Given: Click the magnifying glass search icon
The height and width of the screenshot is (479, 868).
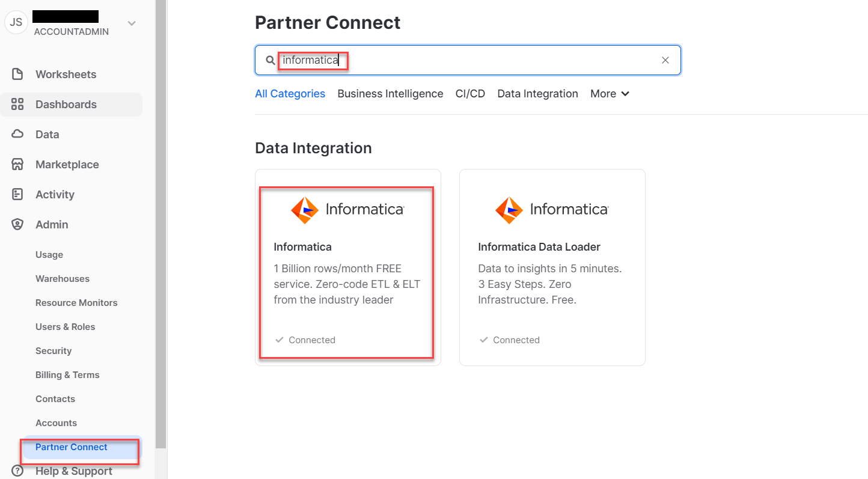Looking at the screenshot, I should pos(270,59).
